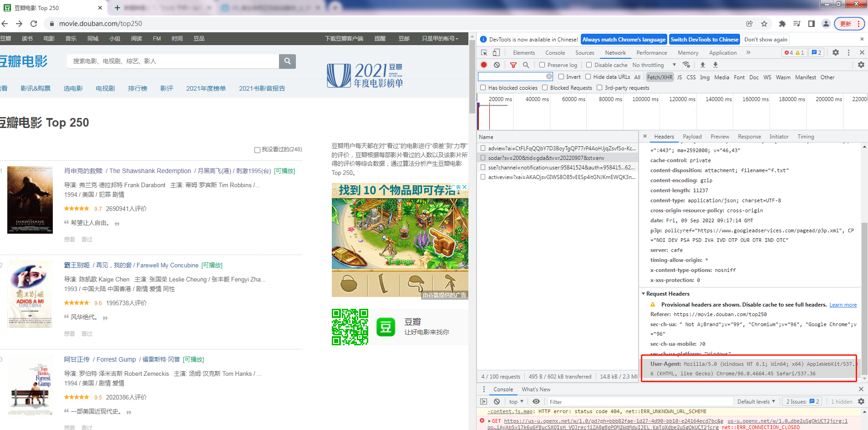Open Network panel settings gear
This screenshot has height=430, width=868.
(x=861, y=65)
